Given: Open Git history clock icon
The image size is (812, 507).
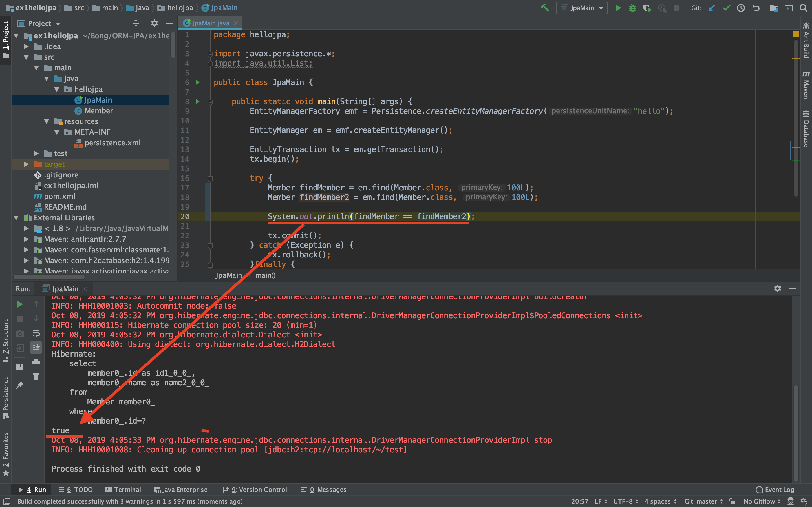Looking at the screenshot, I should coord(741,8).
